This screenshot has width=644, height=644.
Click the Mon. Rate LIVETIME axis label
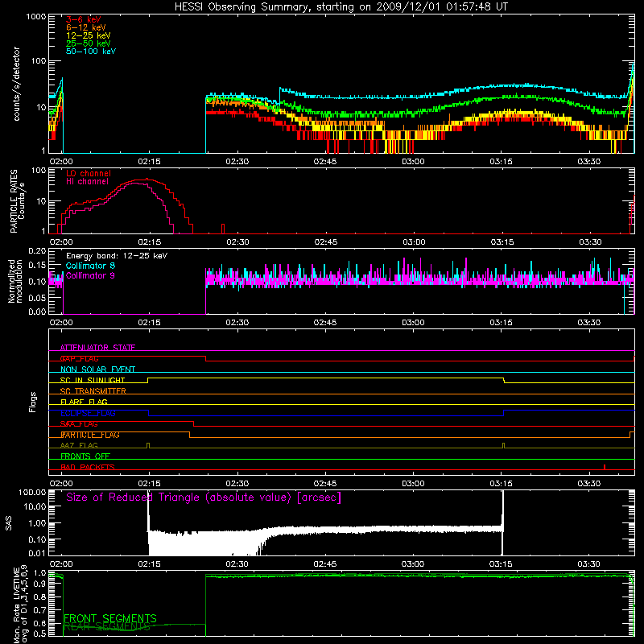point(21,605)
